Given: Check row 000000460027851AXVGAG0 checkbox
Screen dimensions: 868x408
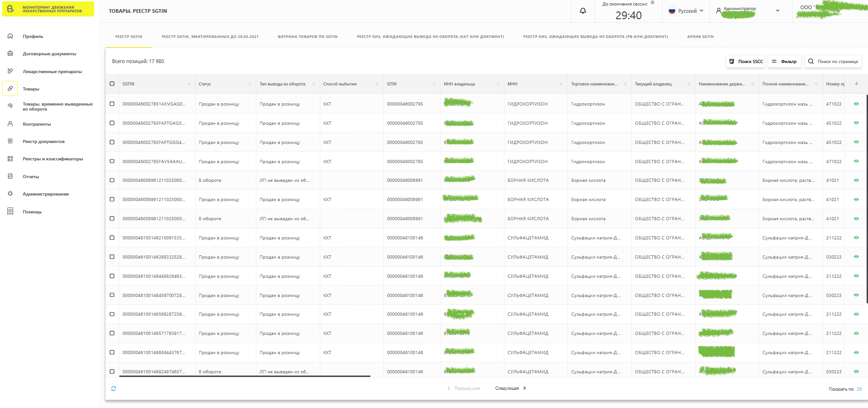Looking at the screenshot, I should (112, 104).
